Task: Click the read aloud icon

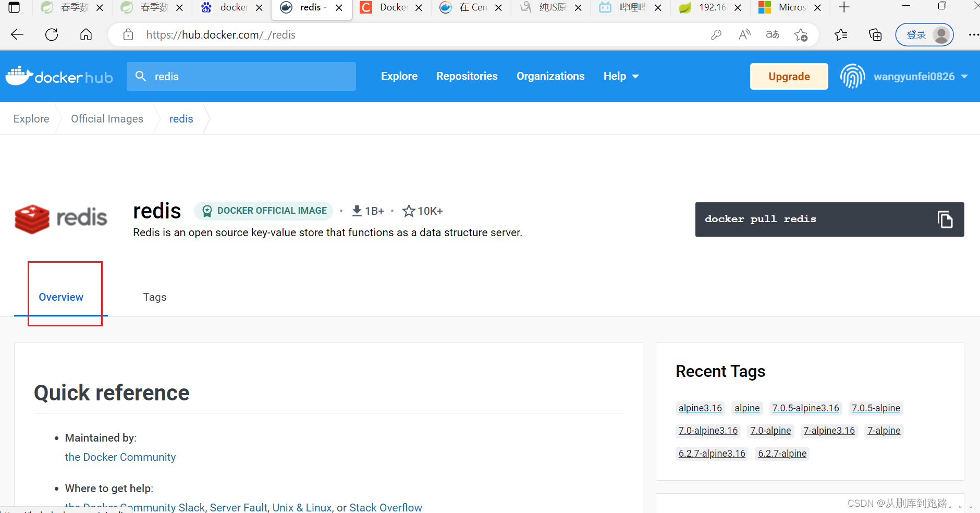Action: tap(744, 35)
